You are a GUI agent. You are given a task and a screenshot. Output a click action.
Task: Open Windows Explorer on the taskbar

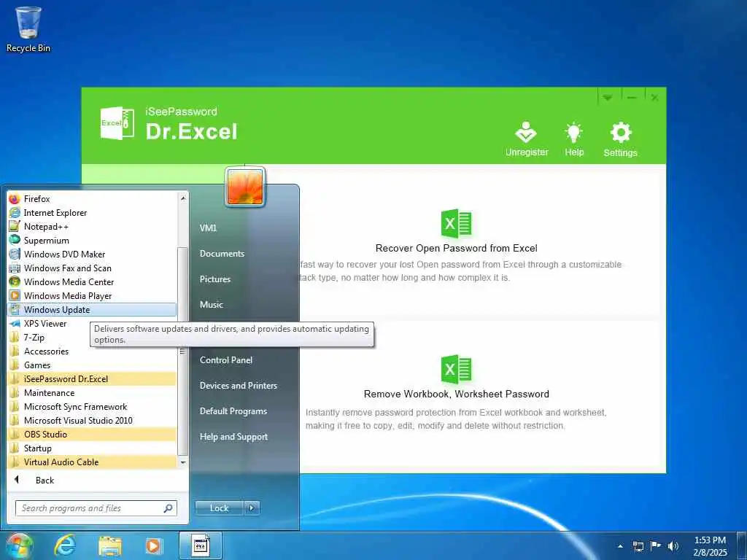(x=110, y=546)
